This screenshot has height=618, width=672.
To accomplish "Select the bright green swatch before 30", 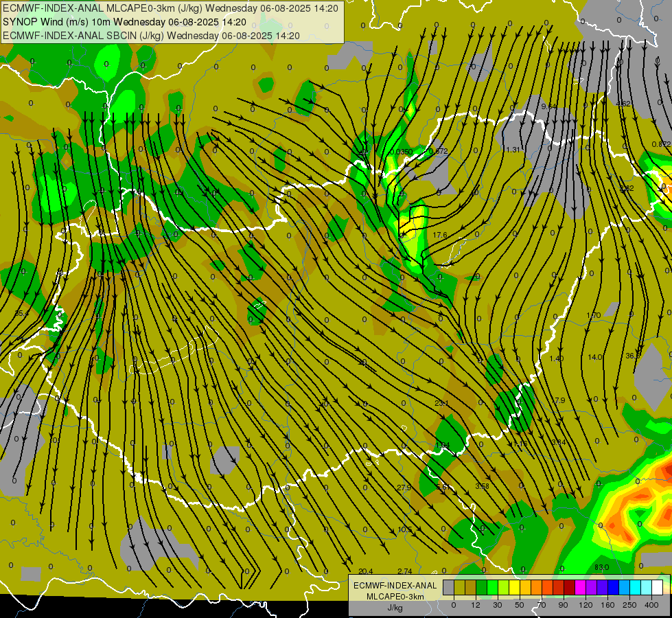I will click(x=492, y=587).
